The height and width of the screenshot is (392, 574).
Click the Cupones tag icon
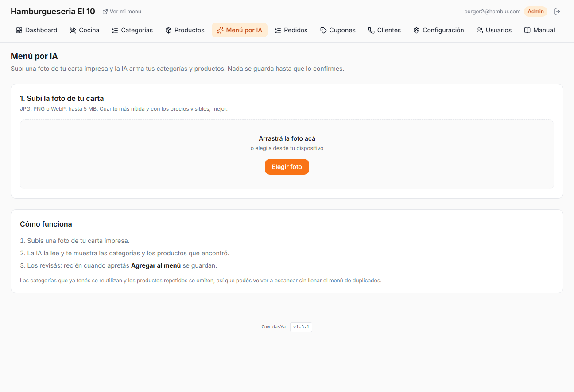coord(323,30)
